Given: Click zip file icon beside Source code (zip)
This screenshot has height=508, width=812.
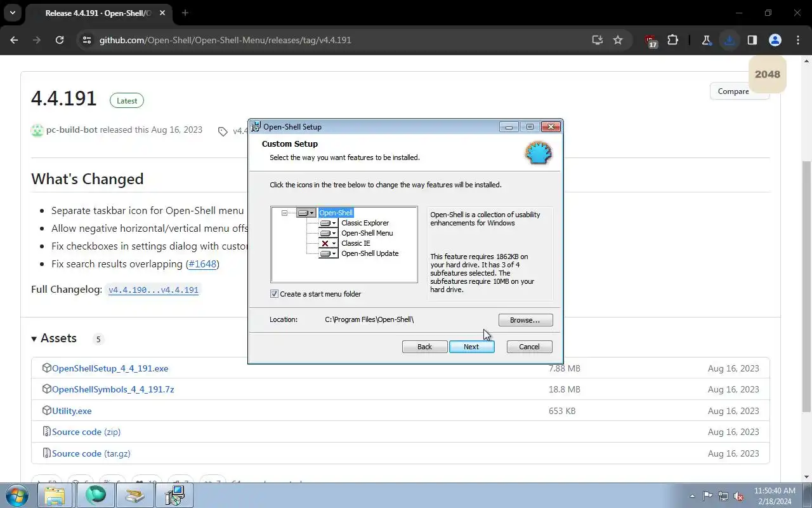Looking at the screenshot, I should (46, 431).
